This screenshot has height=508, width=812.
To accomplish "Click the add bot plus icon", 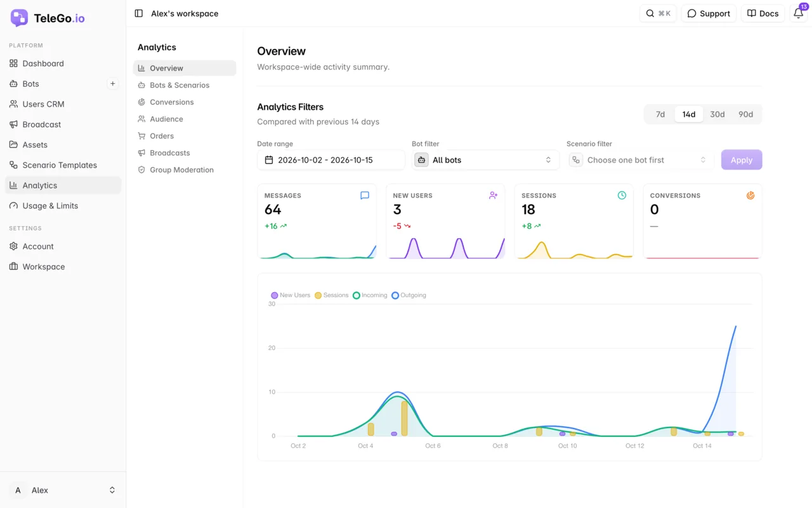I will click(x=112, y=84).
